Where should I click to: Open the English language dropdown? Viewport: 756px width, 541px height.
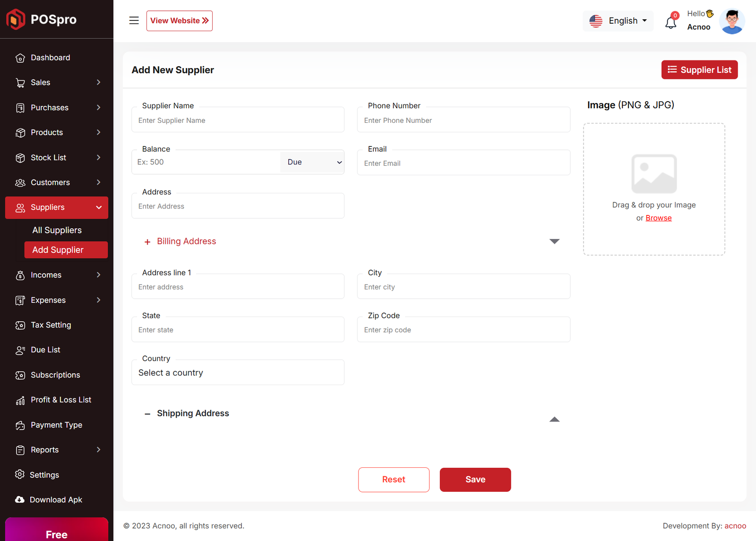(618, 21)
